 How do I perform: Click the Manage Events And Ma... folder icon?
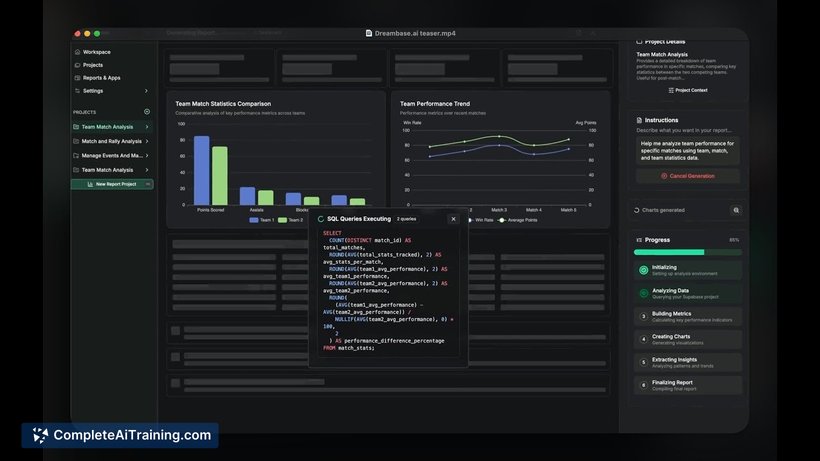(76, 156)
